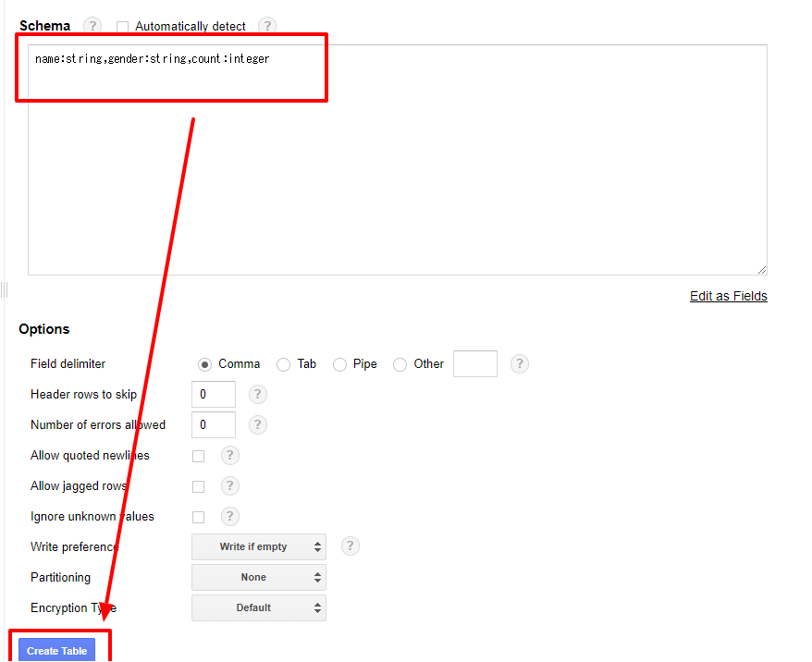Check Allow quoted newlines
Image resolution: width=812 pixels, height=662 pixels.
coord(198,456)
